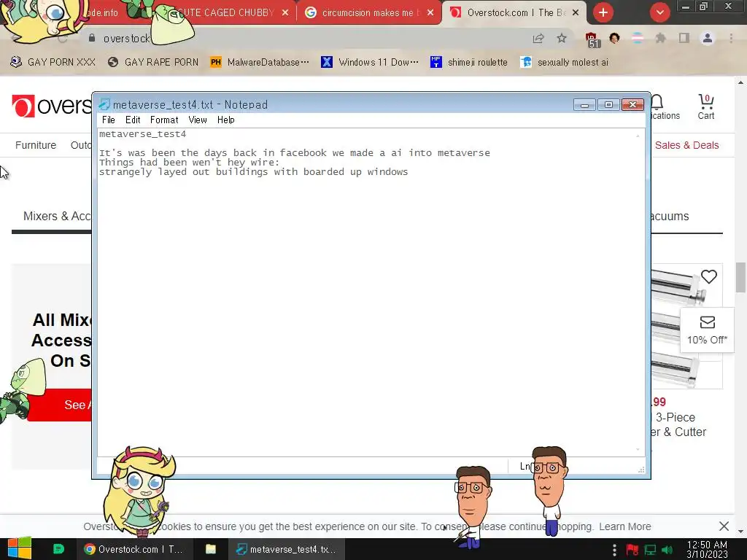Image resolution: width=747 pixels, height=560 pixels.
Task: Open a new Chrome tab with plus button
Action: pos(603,12)
